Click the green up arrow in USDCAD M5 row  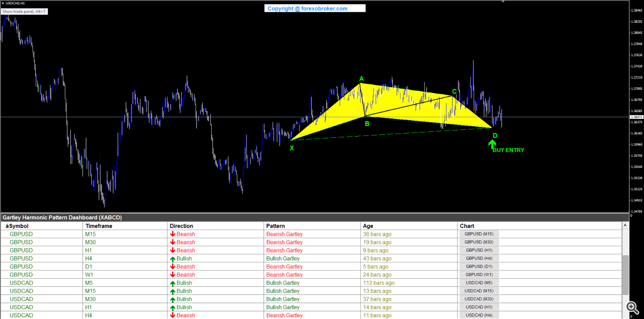(173, 283)
